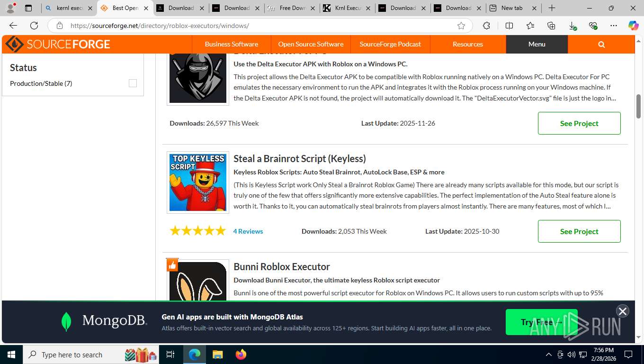
Task: Open the Settings and more ellipsis
Action: 614,26
